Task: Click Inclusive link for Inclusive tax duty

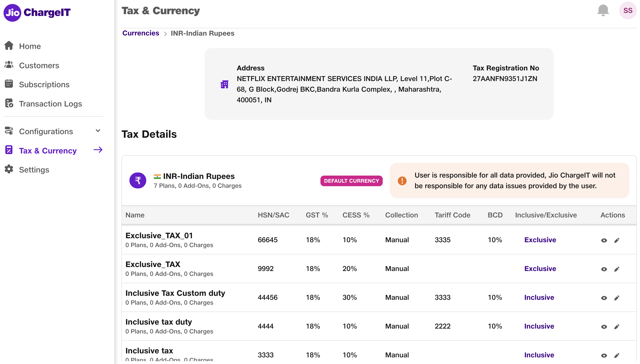Action: [539, 326]
